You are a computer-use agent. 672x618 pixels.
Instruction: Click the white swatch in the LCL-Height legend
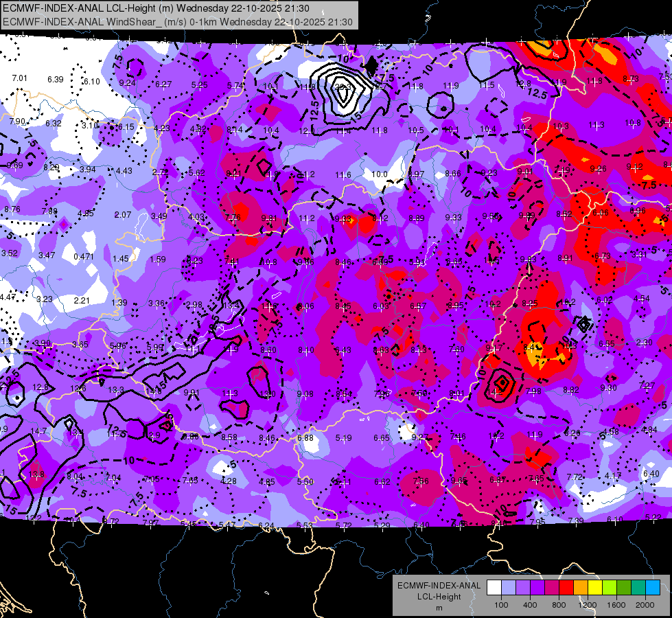pyautogui.click(x=494, y=587)
